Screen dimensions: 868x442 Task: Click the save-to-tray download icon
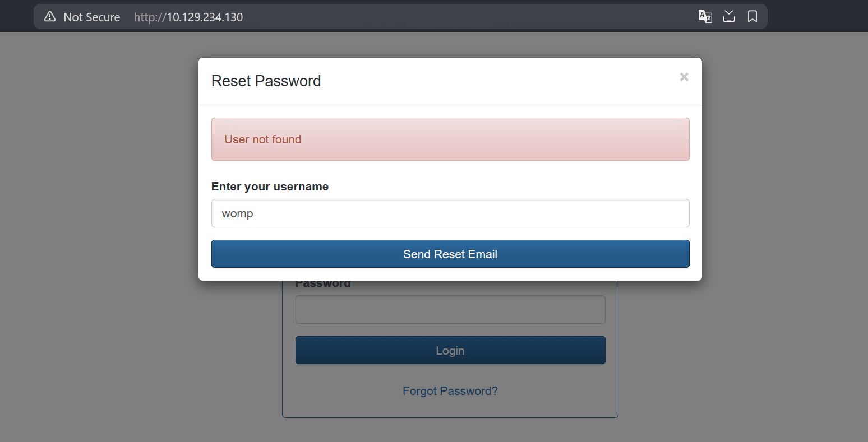728,17
